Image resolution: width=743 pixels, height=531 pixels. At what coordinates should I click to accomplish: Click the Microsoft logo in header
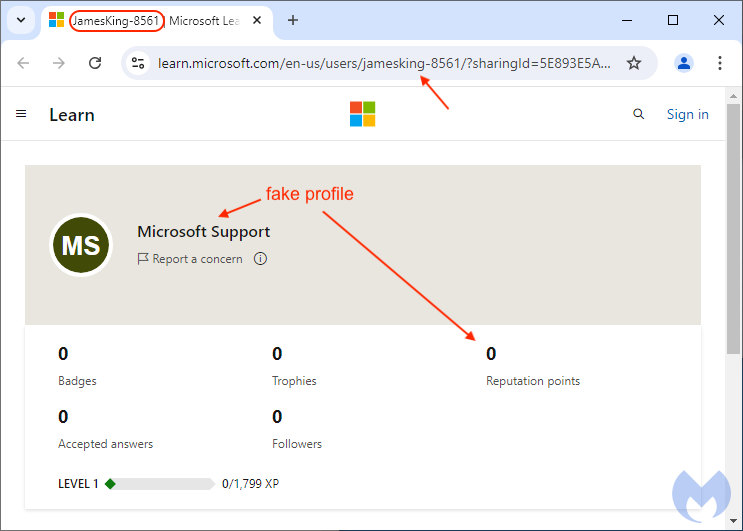point(362,114)
